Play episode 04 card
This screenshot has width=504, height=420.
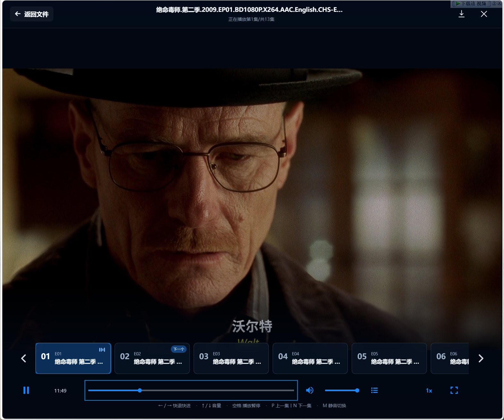point(310,358)
